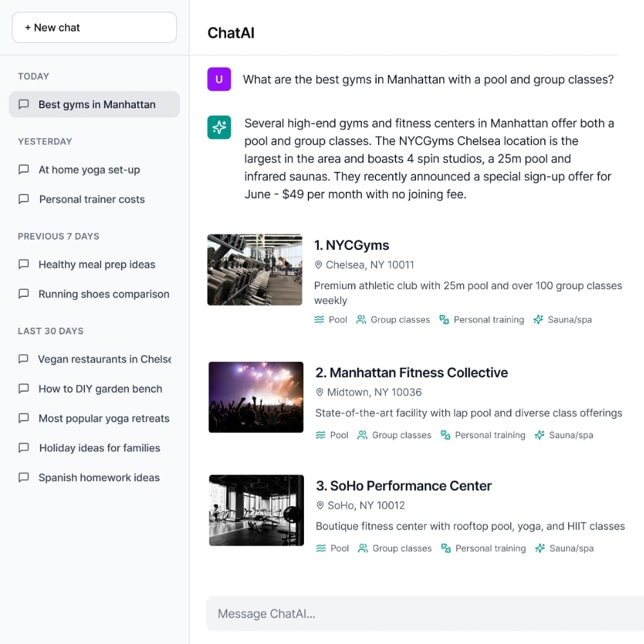Open Manhattan Fitness Collective result title
The width and height of the screenshot is (644, 644).
tap(412, 372)
